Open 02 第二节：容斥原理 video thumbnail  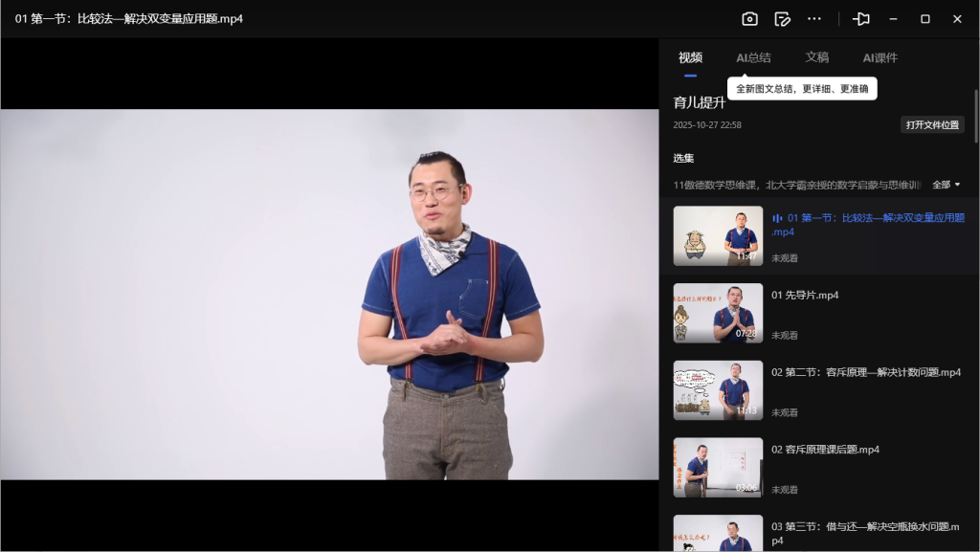coord(718,390)
